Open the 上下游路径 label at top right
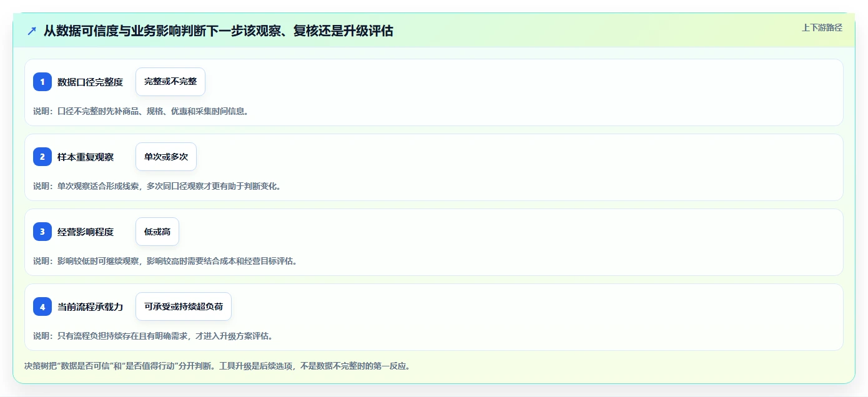The image size is (868, 397). pyautogui.click(x=822, y=27)
